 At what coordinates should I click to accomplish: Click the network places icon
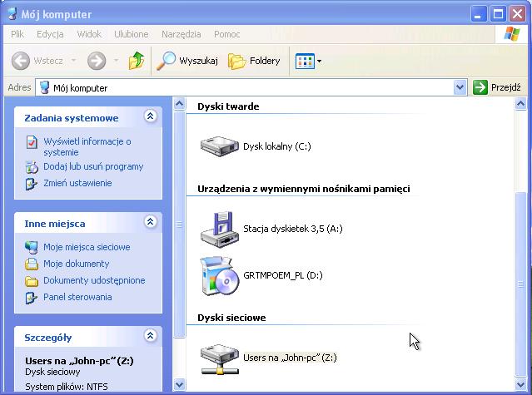pos(32,247)
